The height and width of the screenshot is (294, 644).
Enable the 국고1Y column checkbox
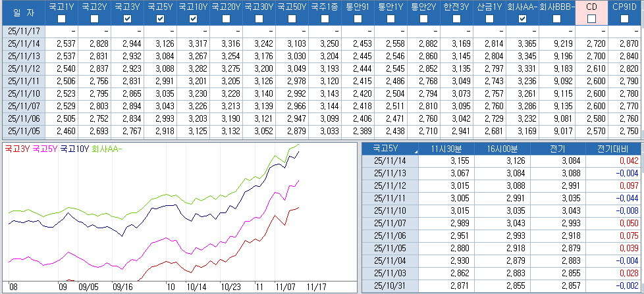click(61, 19)
